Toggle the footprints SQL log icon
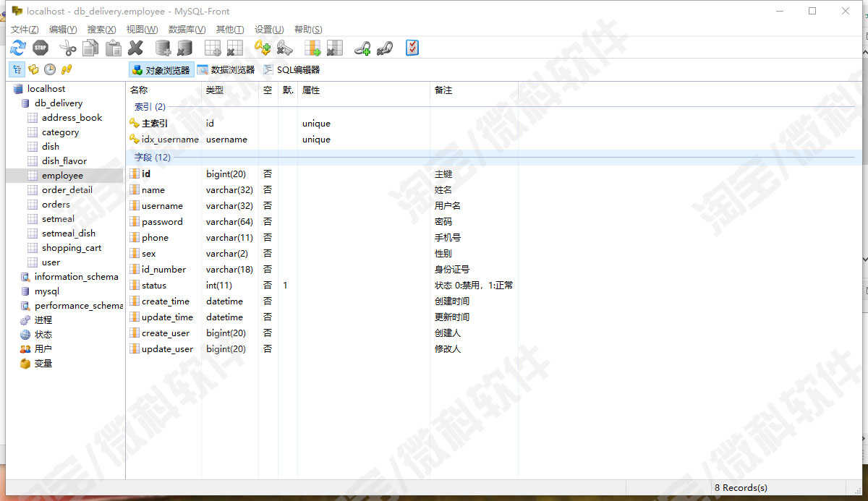 [x=67, y=69]
